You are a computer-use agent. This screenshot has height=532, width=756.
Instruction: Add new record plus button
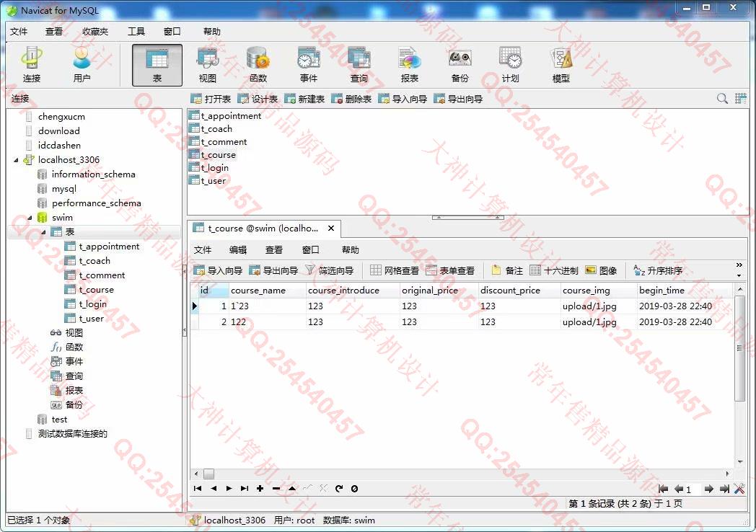pyautogui.click(x=260, y=489)
